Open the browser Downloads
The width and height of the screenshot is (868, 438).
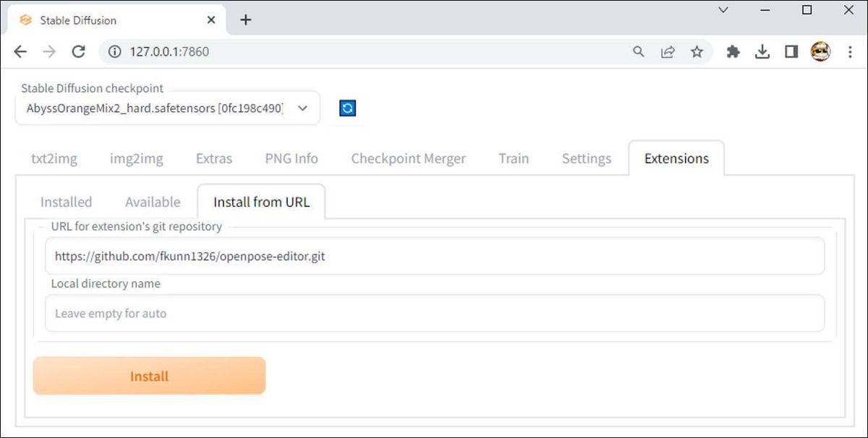(762, 51)
